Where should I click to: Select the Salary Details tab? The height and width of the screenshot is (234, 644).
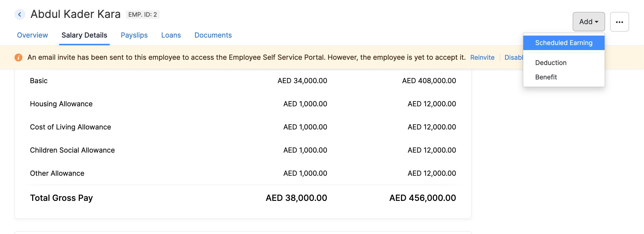[84, 35]
